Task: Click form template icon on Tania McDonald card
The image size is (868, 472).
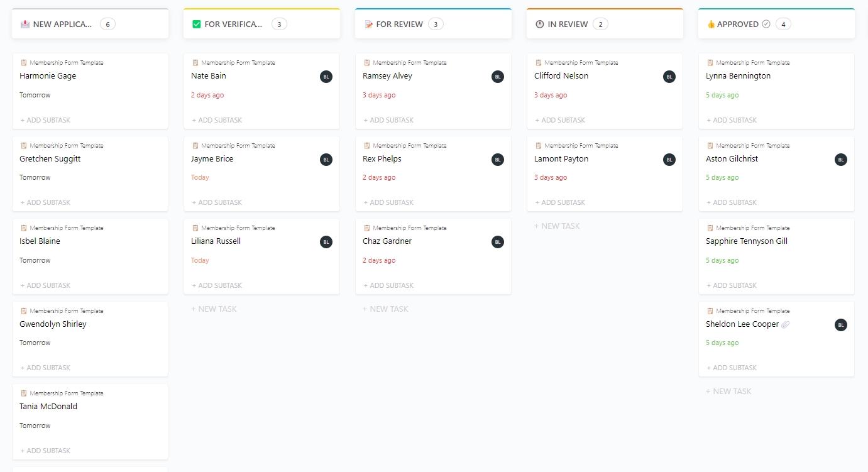Action: click(x=24, y=393)
